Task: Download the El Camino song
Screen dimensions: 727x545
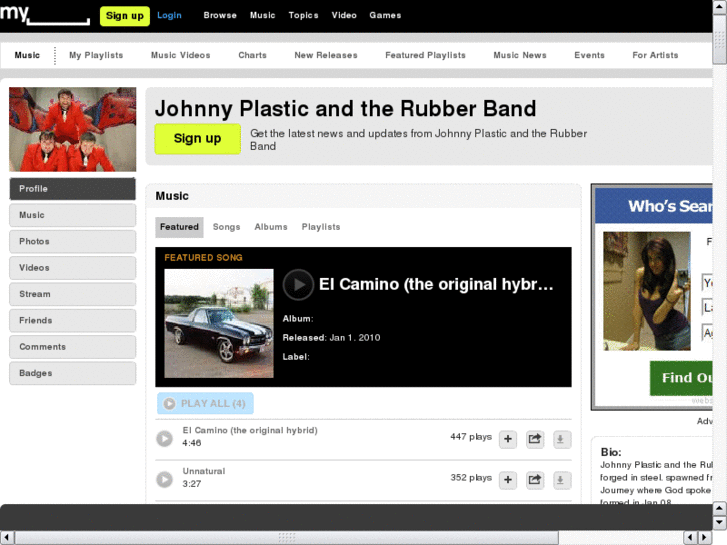Action: [561, 439]
